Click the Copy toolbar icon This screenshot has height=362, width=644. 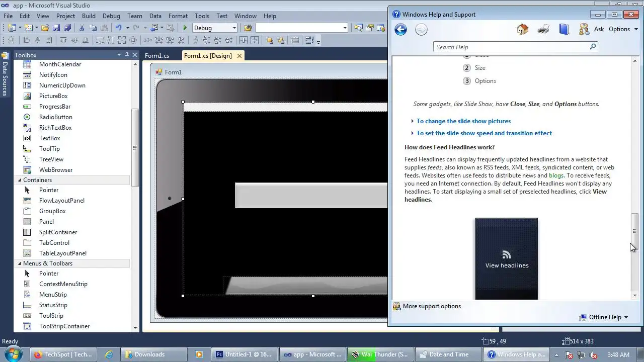pos(93,28)
